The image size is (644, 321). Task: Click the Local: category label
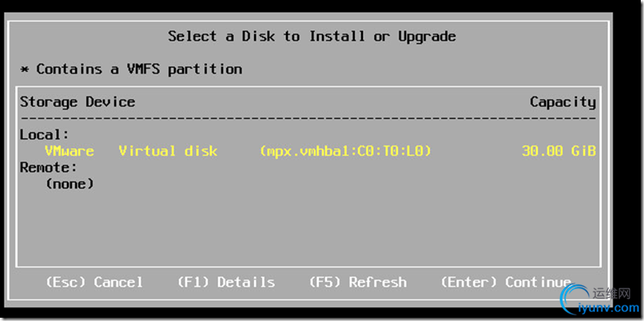click(45, 135)
